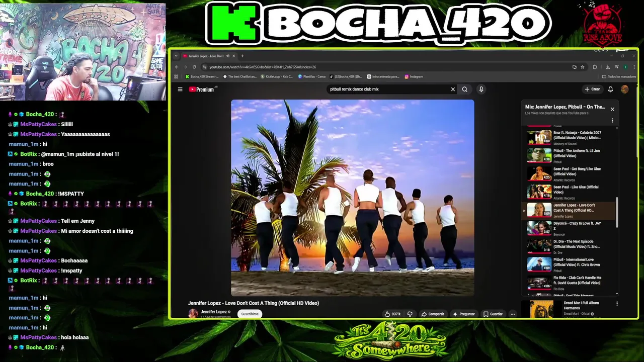Open the Jennifer Lopez channel name link
This screenshot has height=362, width=644.
pyautogui.click(x=214, y=312)
